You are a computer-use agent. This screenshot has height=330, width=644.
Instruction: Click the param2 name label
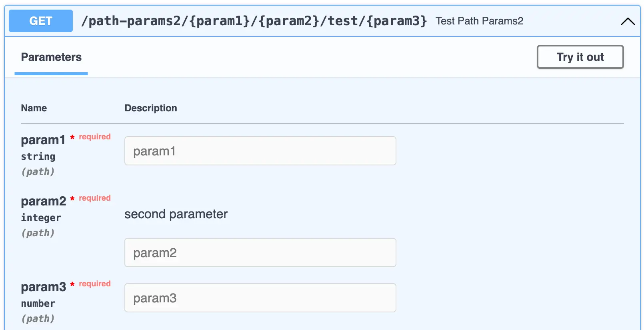tap(43, 201)
